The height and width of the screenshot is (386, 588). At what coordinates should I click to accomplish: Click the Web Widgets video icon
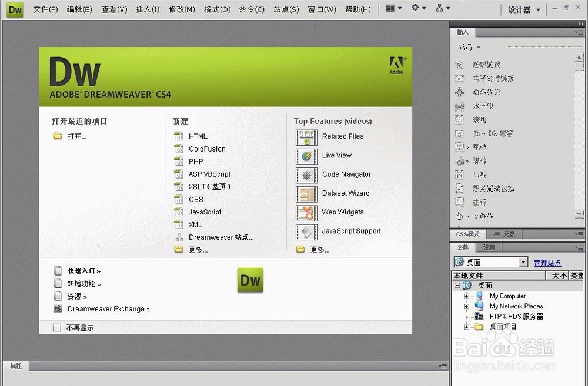tap(306, 213)
